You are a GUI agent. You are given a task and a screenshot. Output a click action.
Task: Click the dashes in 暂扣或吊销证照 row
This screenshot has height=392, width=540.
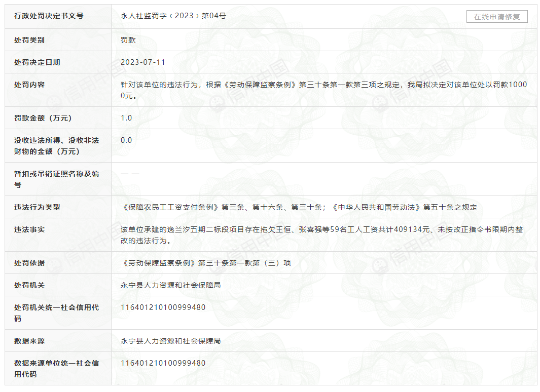coord(130,174)
